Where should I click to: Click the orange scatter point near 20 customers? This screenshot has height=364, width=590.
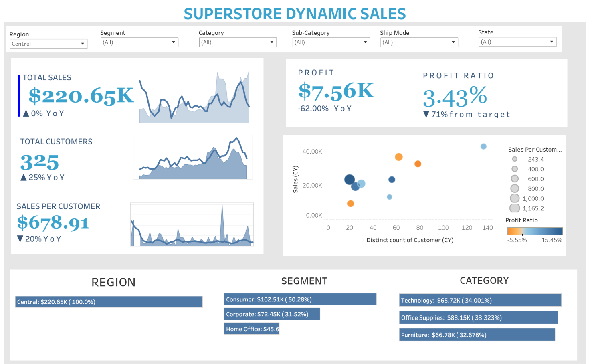(x=350, y=204)
